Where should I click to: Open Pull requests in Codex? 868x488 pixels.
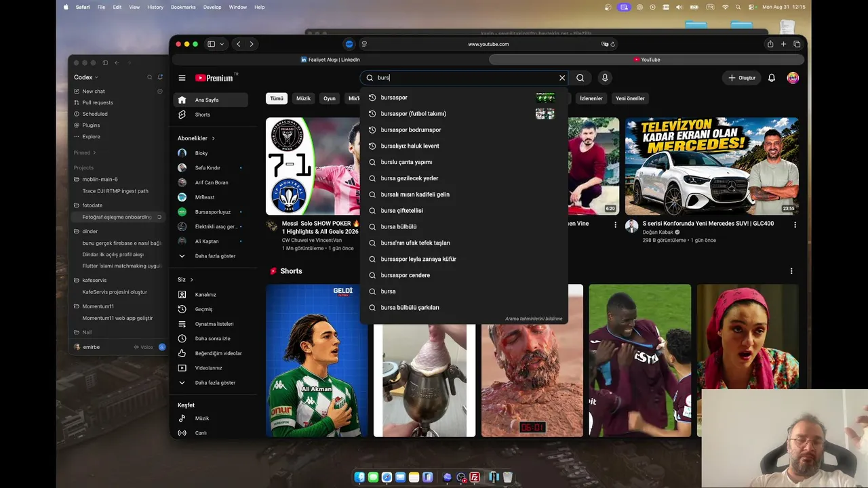click(98, 103)
